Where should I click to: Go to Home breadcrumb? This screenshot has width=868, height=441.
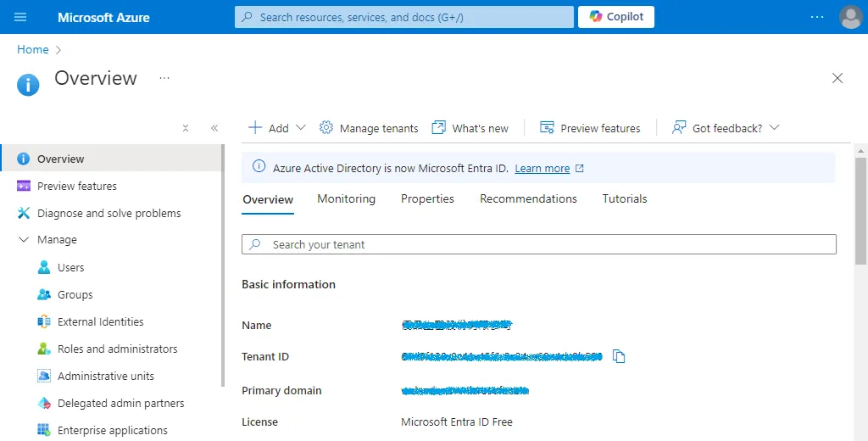click(x=33, y=49)
